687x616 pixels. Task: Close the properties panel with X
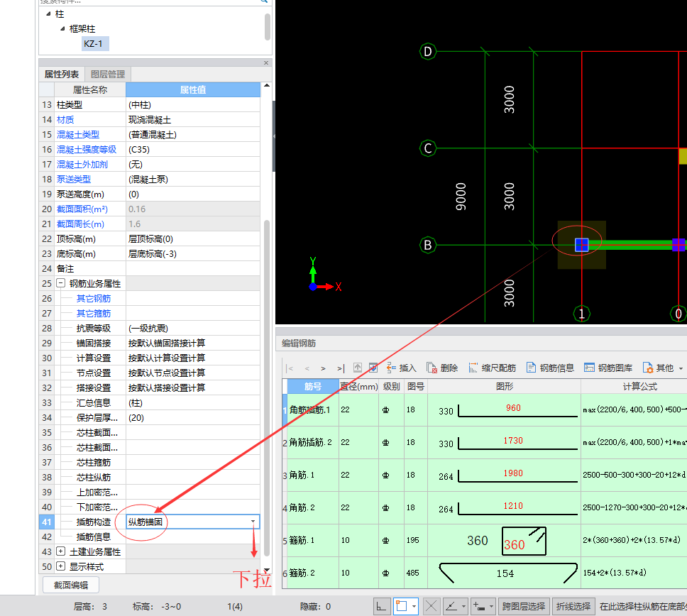coord(266,62)
